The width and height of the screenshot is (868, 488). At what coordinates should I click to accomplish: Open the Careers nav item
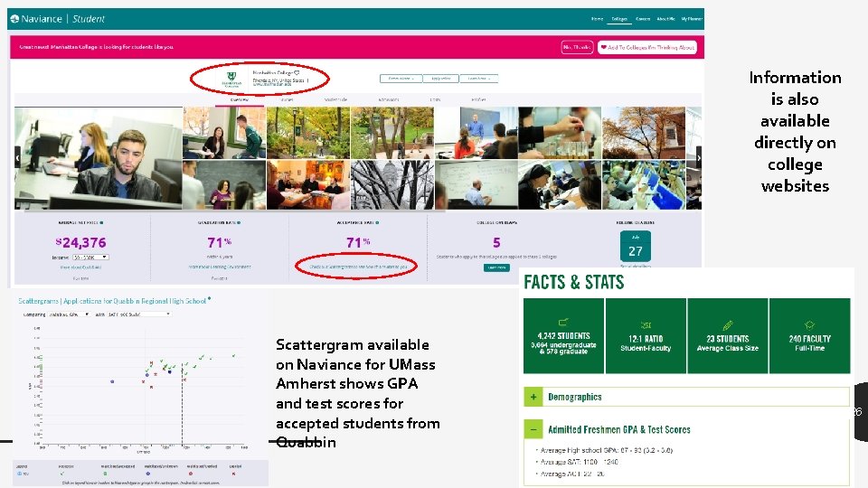(x=643, y=19)
